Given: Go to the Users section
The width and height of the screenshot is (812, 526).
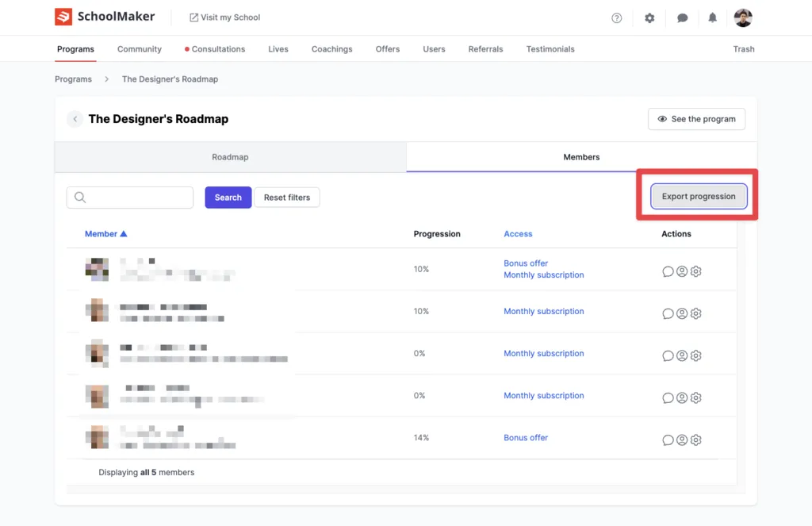Looking at the screenshot, I should [x=434, y=49].
